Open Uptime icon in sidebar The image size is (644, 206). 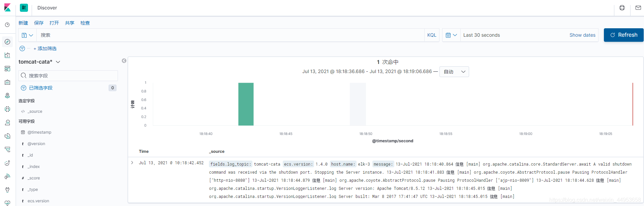[7, 163]
